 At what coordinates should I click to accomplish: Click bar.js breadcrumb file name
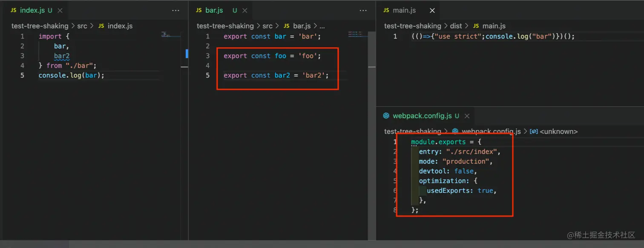coord(302,26)
